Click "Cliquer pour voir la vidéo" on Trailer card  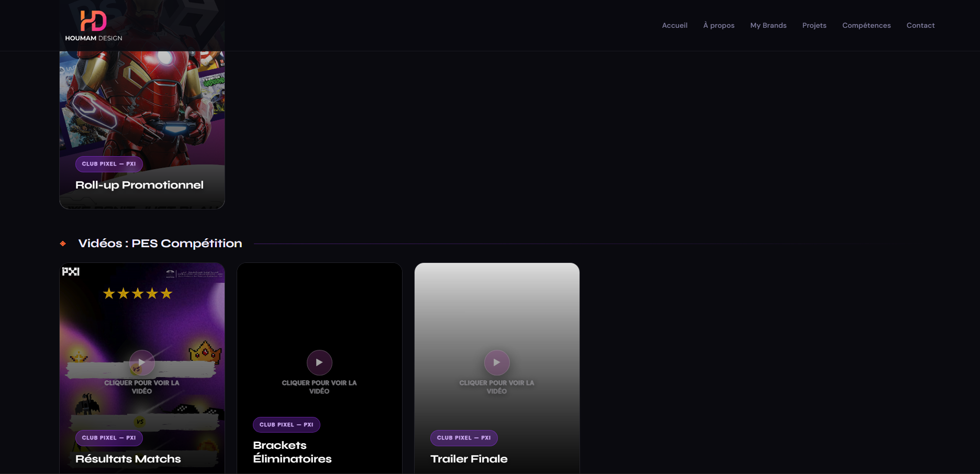point(497,387)
